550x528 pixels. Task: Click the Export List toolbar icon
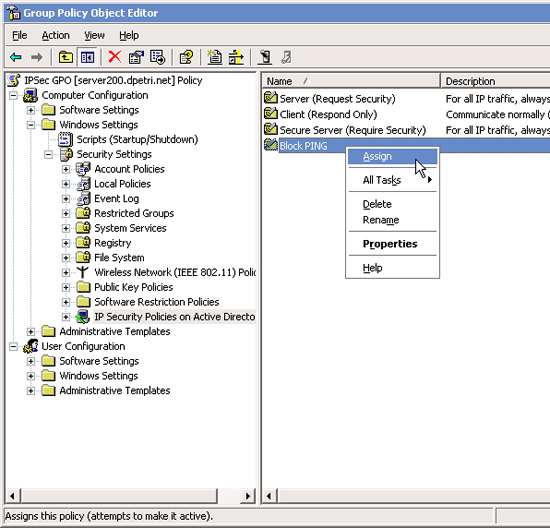coord(157,57)
